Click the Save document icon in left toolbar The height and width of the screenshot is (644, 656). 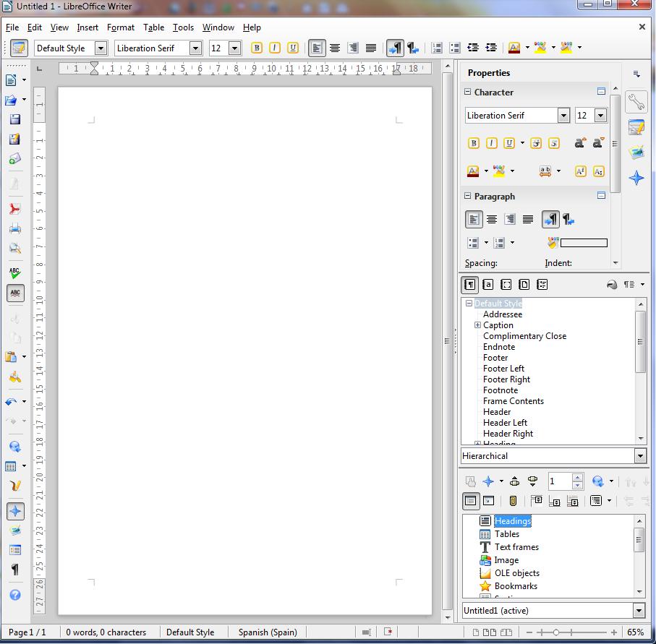[15, 119]
